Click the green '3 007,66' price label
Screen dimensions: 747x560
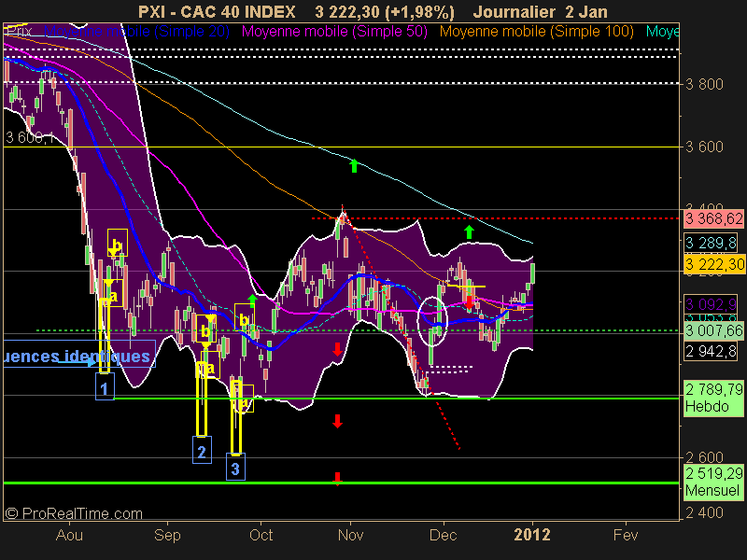pos(714,330)
